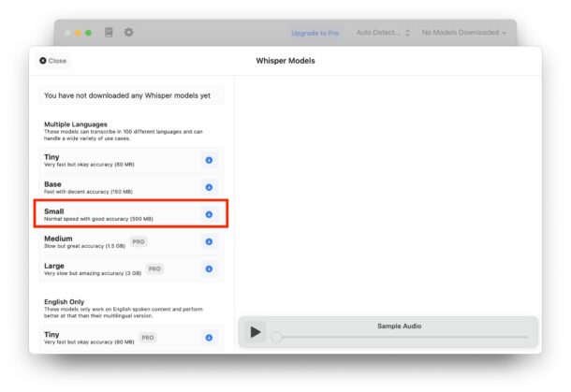Download the Base model
This screenshot has height=392, width=571.
click(x=209, y=187)
